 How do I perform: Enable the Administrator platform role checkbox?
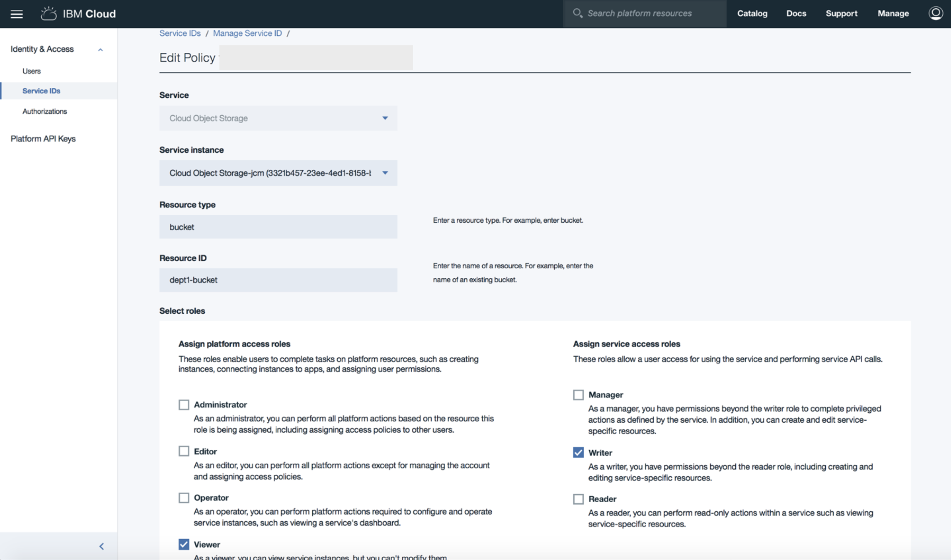pos(183,405)
